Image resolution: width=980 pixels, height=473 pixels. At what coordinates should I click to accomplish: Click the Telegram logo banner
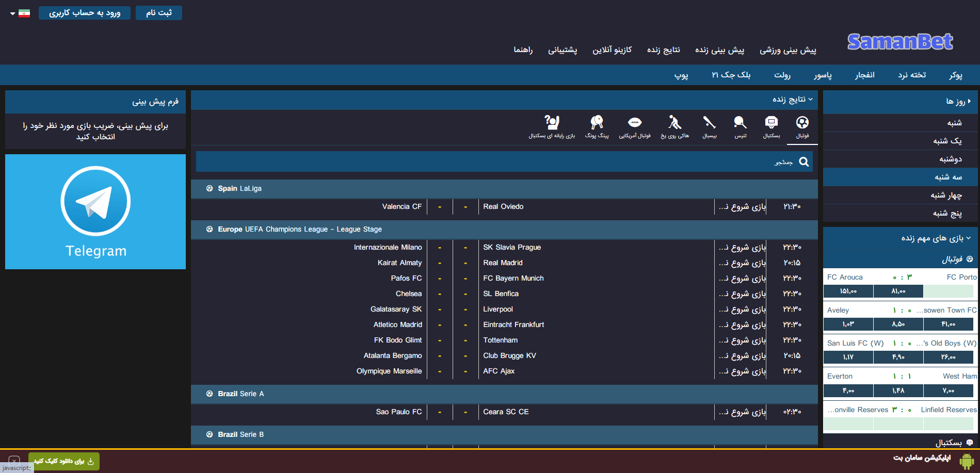pyautogui.click(x=95, y=211)
